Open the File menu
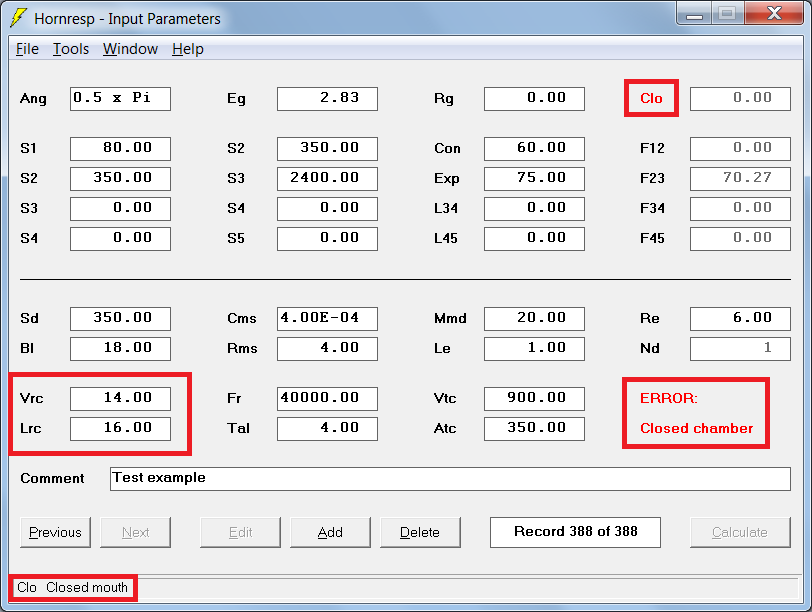 27,49
